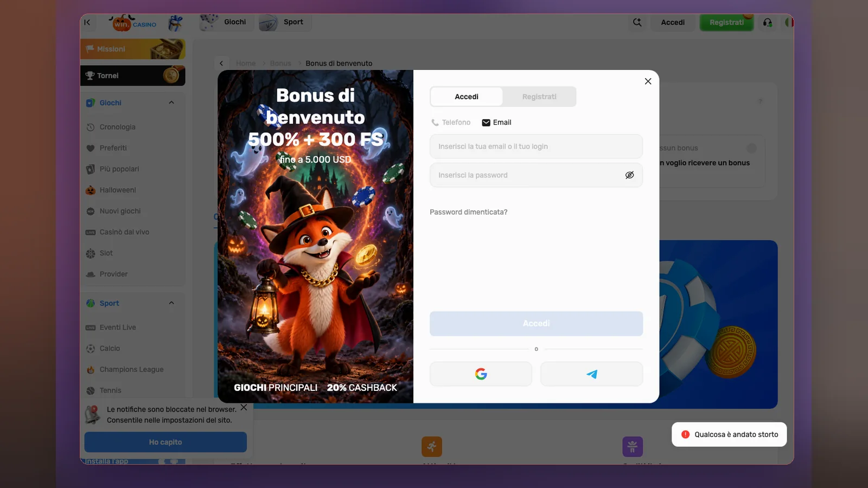
Task: Focus the email or login field
Action: [536, 146]
